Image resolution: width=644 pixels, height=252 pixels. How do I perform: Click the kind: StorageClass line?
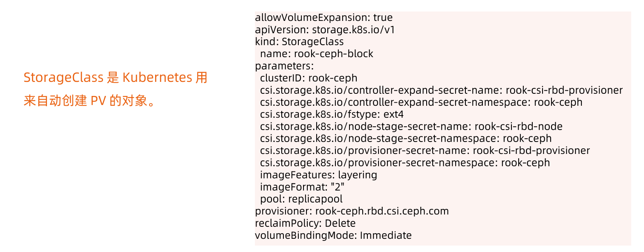[x=299, y=42]
